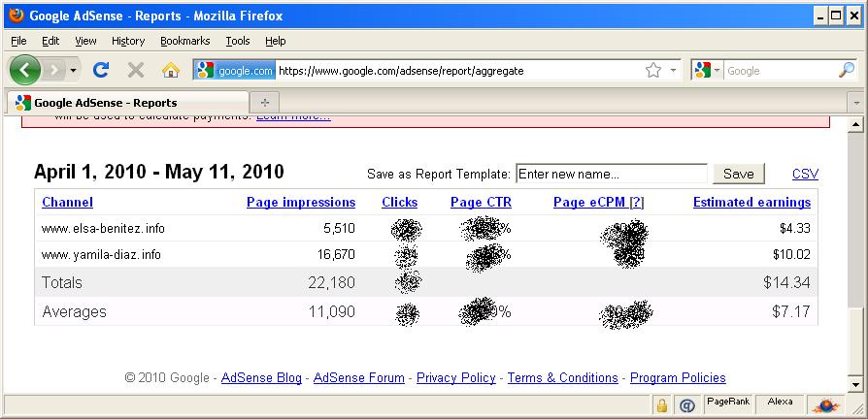Click the eCPM help question mark

(x=637, y=203)
